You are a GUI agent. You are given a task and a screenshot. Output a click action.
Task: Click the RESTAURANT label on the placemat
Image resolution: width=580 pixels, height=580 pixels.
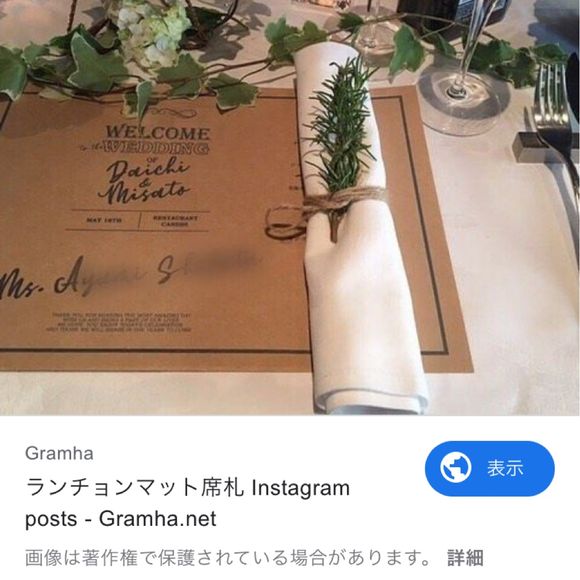pos(175,220)
